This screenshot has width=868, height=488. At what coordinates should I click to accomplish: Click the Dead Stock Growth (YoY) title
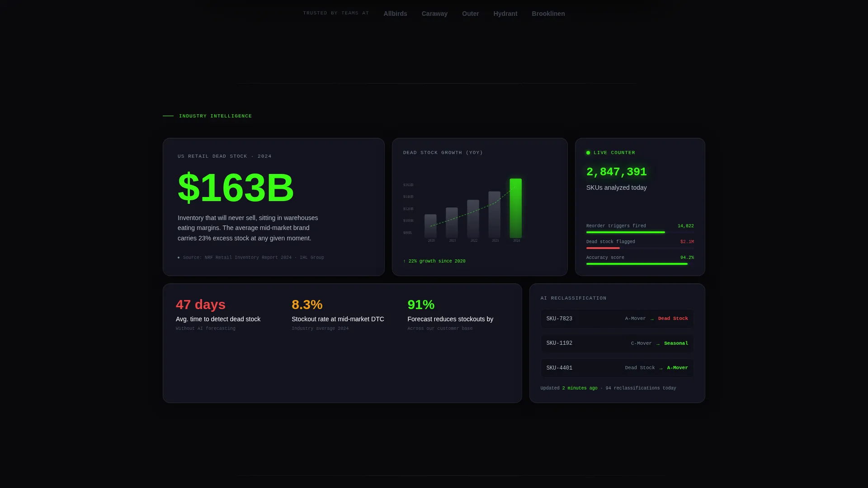[x=443, y=153]
